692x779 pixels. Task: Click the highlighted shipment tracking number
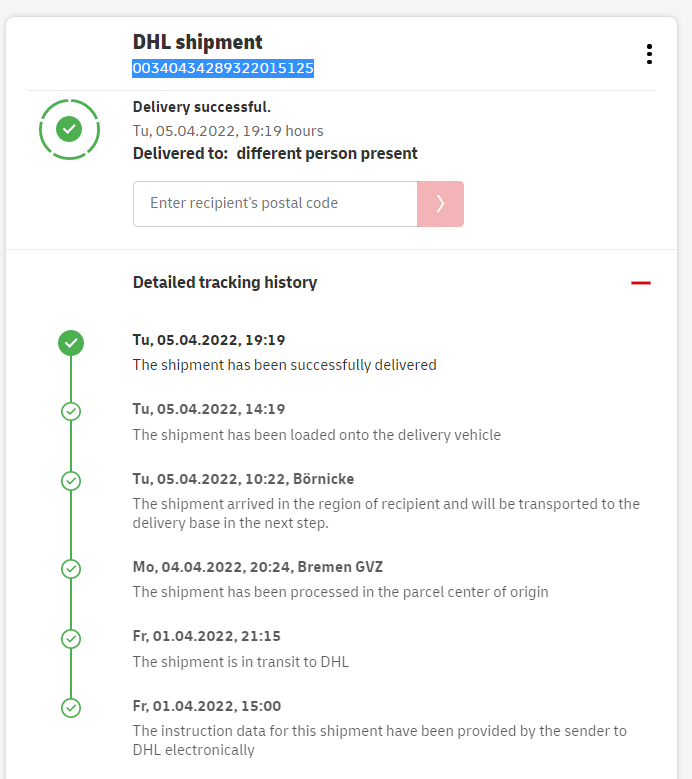point(224,68)
